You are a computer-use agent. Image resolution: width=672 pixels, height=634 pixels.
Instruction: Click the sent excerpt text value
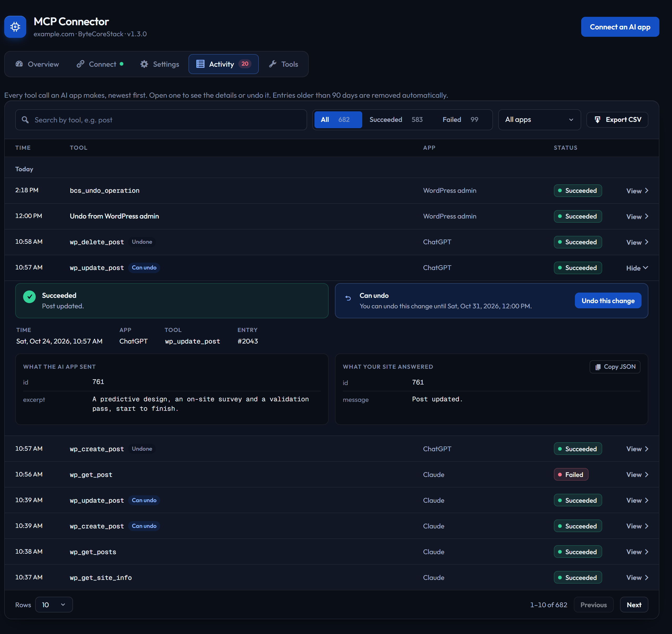[x=201, y=404]
